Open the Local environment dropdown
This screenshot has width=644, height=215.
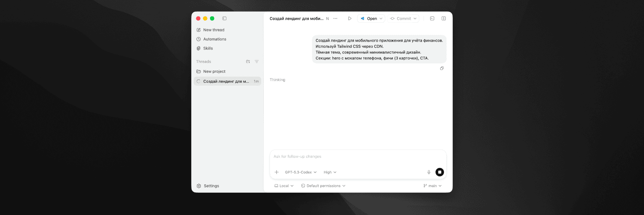click(284, 186)
